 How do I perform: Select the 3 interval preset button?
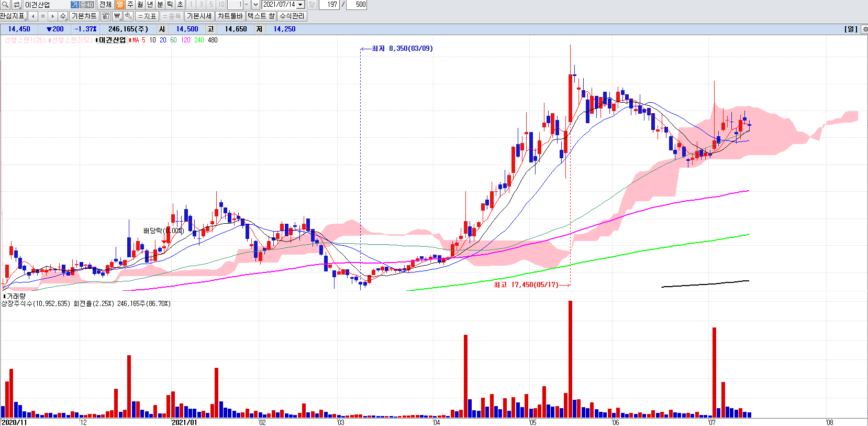tap(201, 5)
